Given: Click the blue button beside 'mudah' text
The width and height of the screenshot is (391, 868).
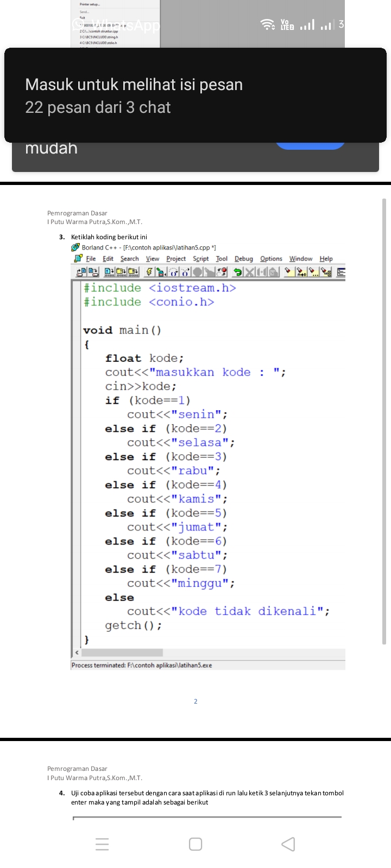Looking at the screenshot, I should point(310,144).
